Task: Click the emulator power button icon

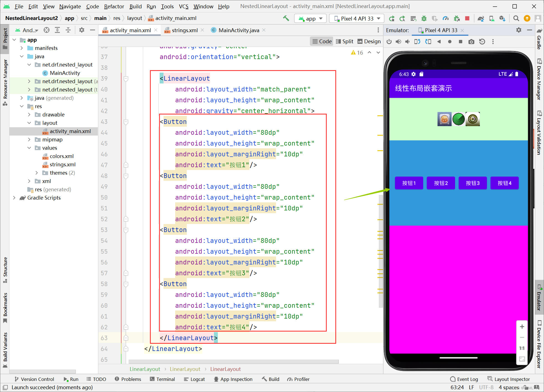Action: click(x=389, y=42)
